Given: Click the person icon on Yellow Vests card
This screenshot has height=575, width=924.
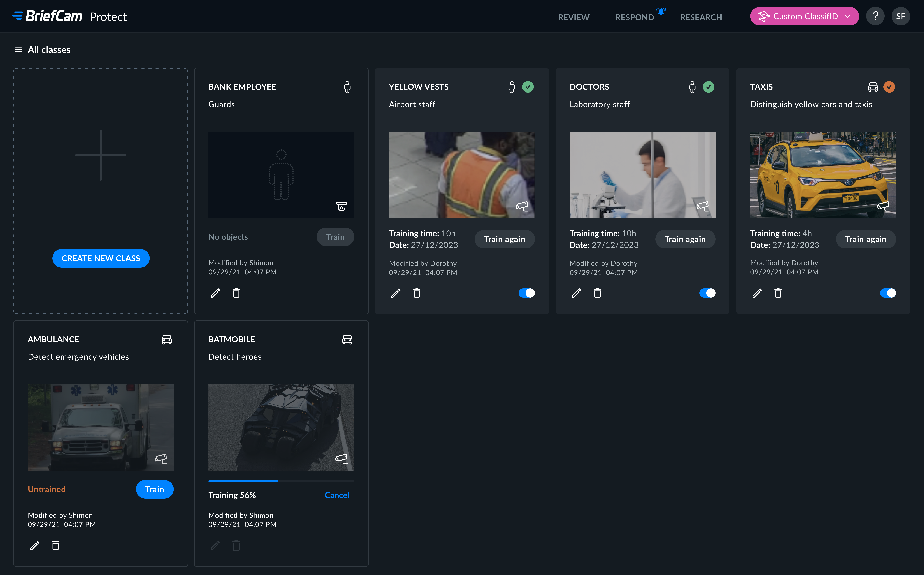Looking at the screenshot, I should tap(512, 87).
